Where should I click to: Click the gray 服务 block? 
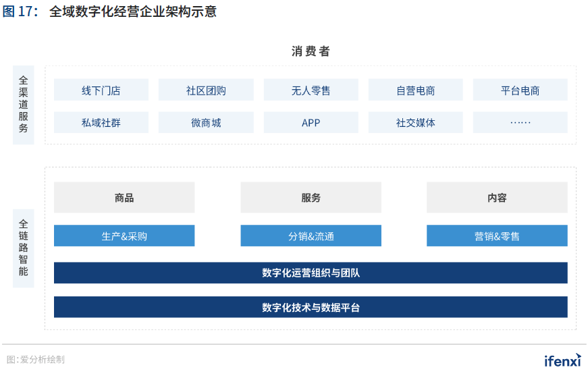pos(311,198)
